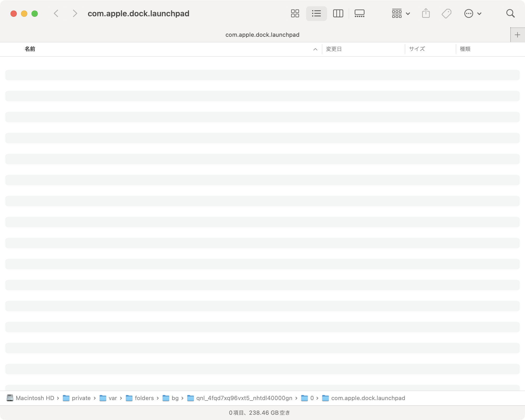
Task: Click bg folder in path bar
Action: 171,398
